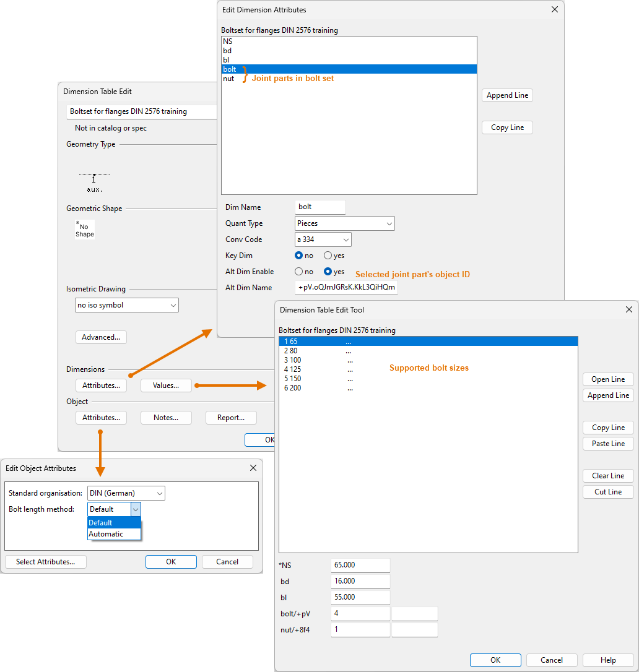Open the isometric drawing symbol dropdown
This screenshot has width=639, height=672.
(x=127, y=305)
